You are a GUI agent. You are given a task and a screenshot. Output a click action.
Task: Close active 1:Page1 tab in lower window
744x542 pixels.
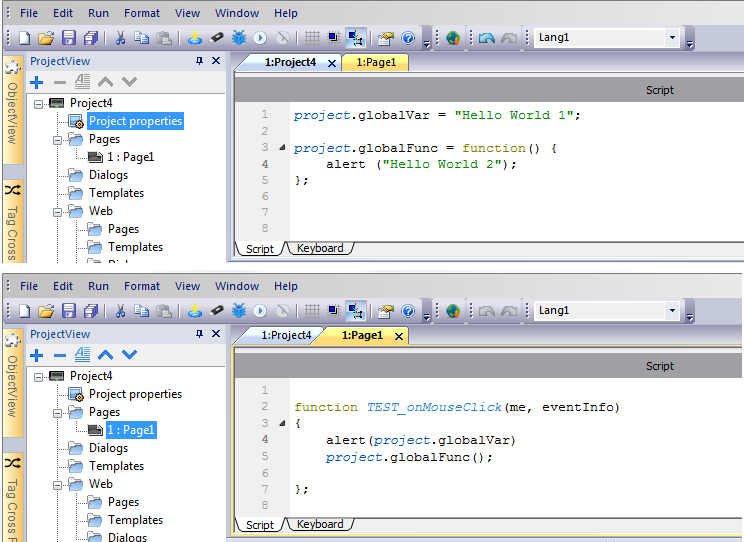(x=398, y=336)
